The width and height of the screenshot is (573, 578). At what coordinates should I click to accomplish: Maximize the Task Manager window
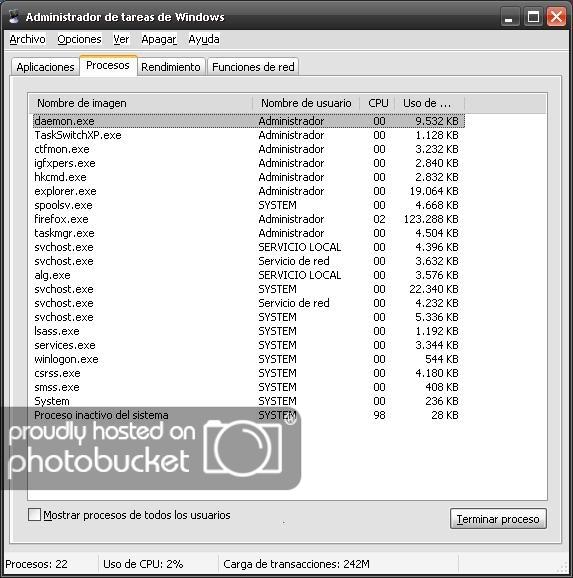tap(533, 17)
